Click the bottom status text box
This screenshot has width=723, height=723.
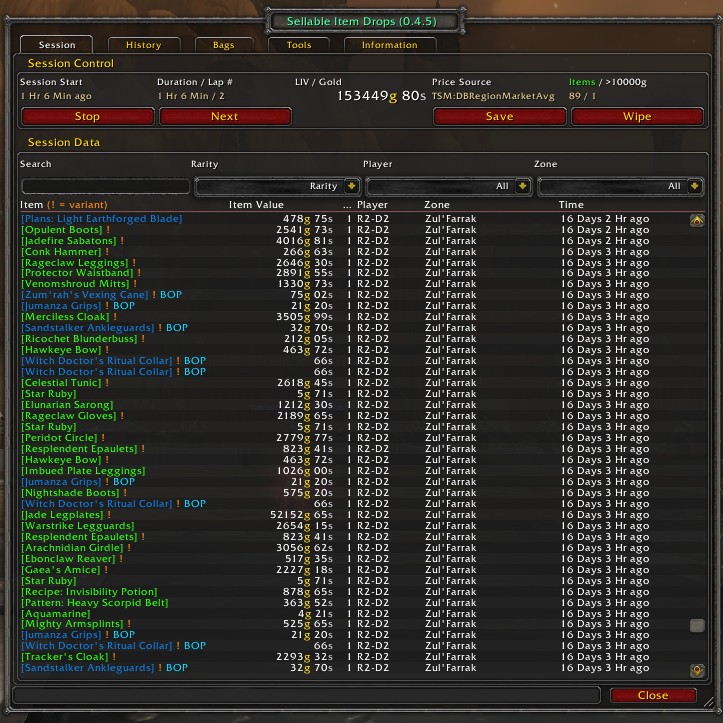coord(307,695)
